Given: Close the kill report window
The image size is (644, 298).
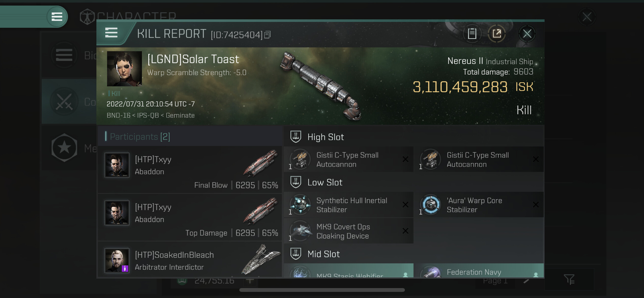Looking at the screenshot, I should [527, 34].
